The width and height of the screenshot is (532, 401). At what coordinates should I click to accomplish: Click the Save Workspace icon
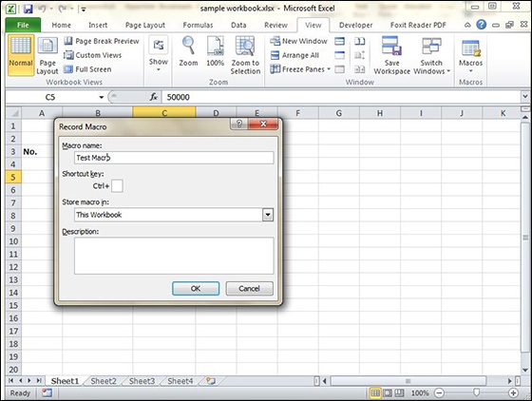(391, 47)
